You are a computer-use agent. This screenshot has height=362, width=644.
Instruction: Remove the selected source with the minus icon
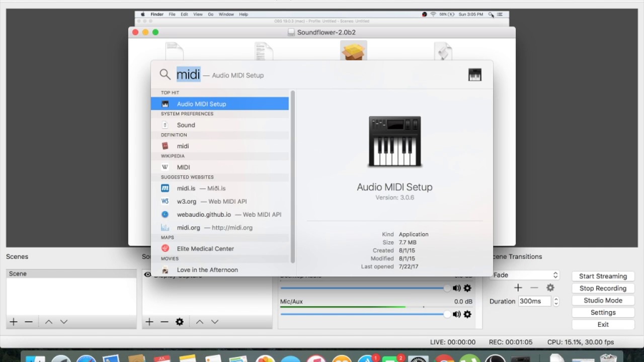coord(165,322)
